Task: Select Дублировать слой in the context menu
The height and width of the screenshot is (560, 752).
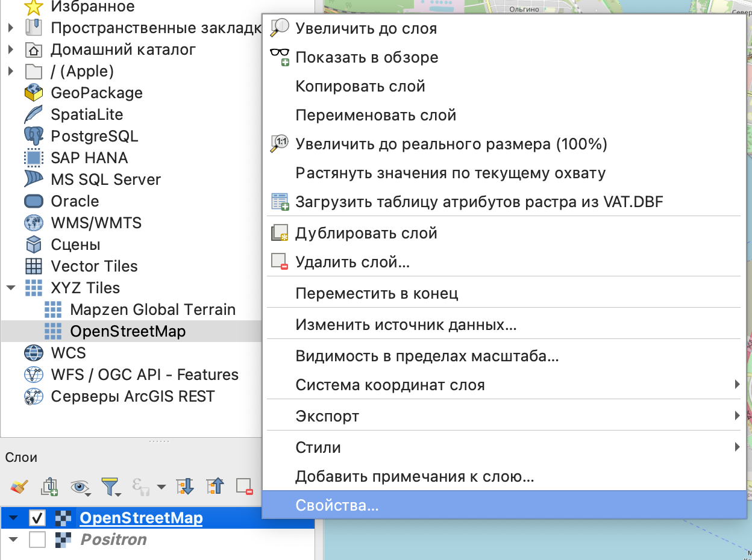Action: 366,233
